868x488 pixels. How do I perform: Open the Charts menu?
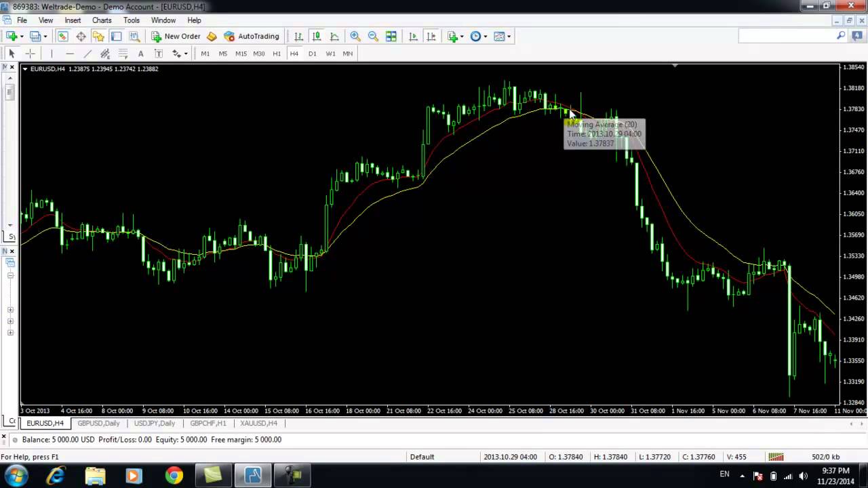coord(102,20)
